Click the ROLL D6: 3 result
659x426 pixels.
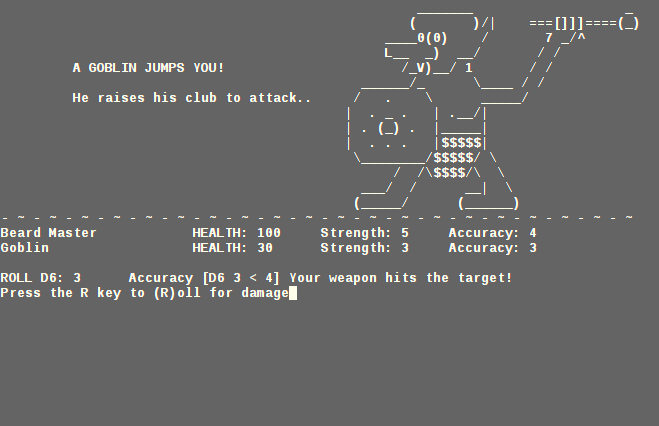point(41,278)
